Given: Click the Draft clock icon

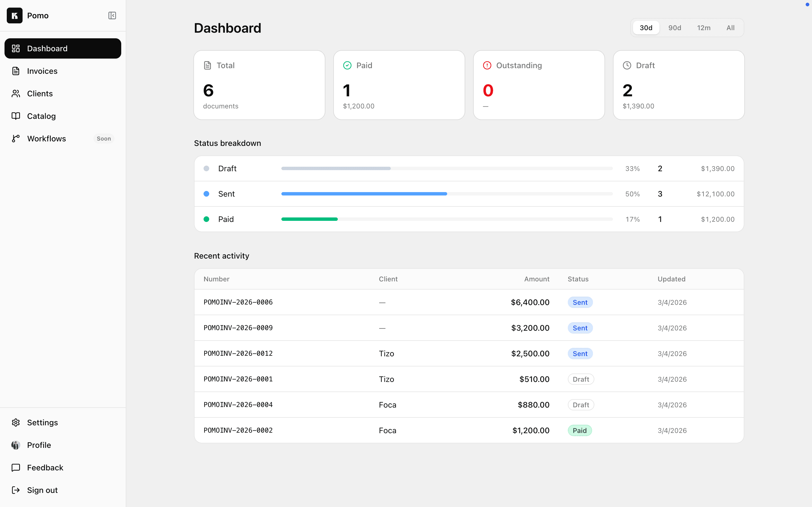Looking at the screenshot, I should click(x=626, y=65).
